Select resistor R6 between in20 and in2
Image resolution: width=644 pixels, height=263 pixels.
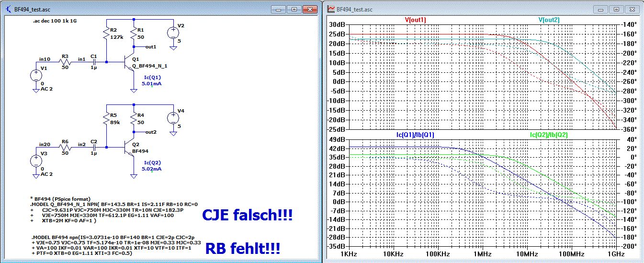(x=64, y=147)
